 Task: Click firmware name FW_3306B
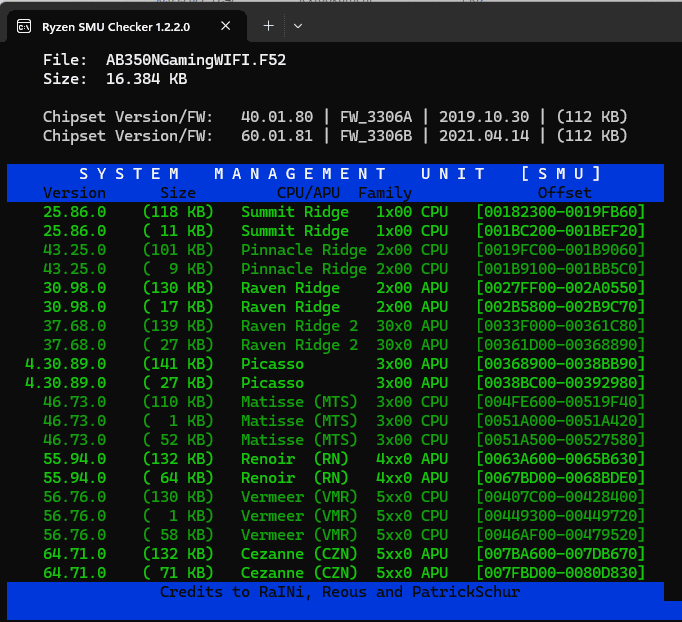click(376, 136)
